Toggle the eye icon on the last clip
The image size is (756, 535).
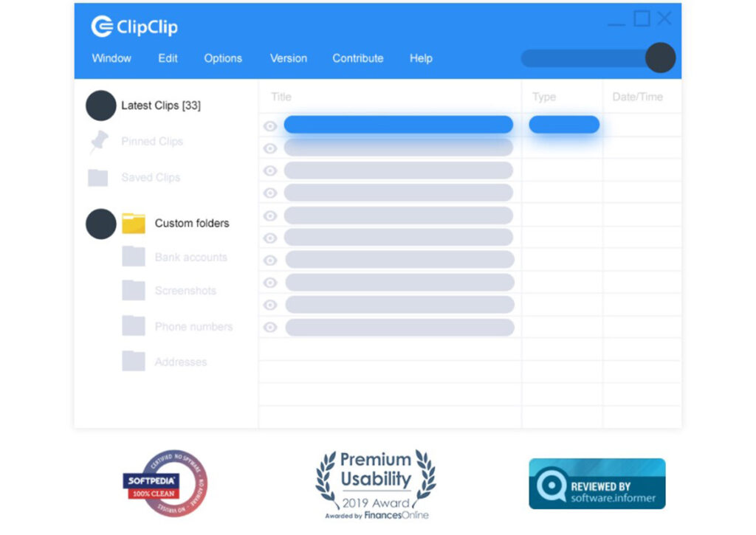[270, 326]
